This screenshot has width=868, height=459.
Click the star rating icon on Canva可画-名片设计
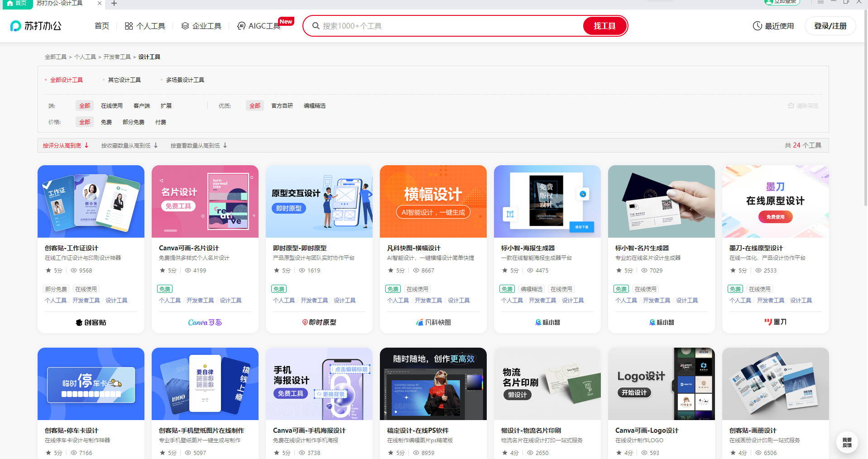pos(162,270)
